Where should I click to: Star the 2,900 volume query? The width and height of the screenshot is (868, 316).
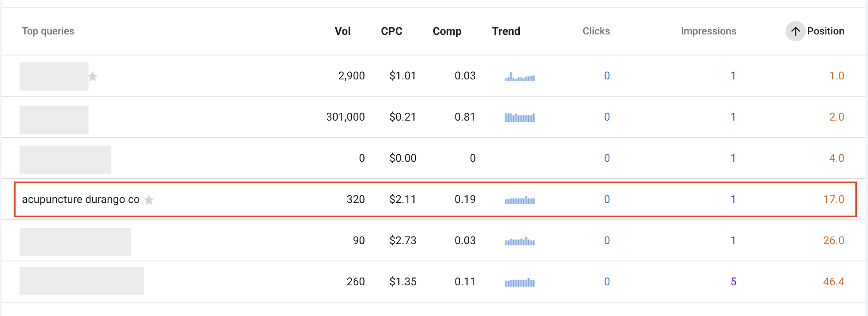pos(93,76)
